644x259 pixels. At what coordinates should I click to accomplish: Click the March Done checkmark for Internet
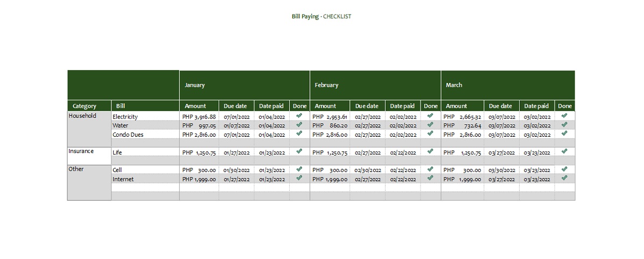tap(564, 178)
